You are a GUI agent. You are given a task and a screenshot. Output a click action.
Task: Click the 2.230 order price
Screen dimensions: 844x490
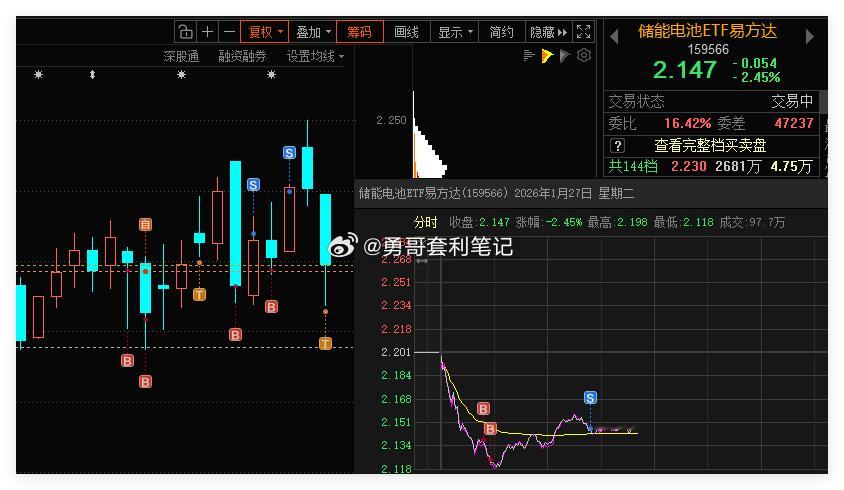coord(688,166)
